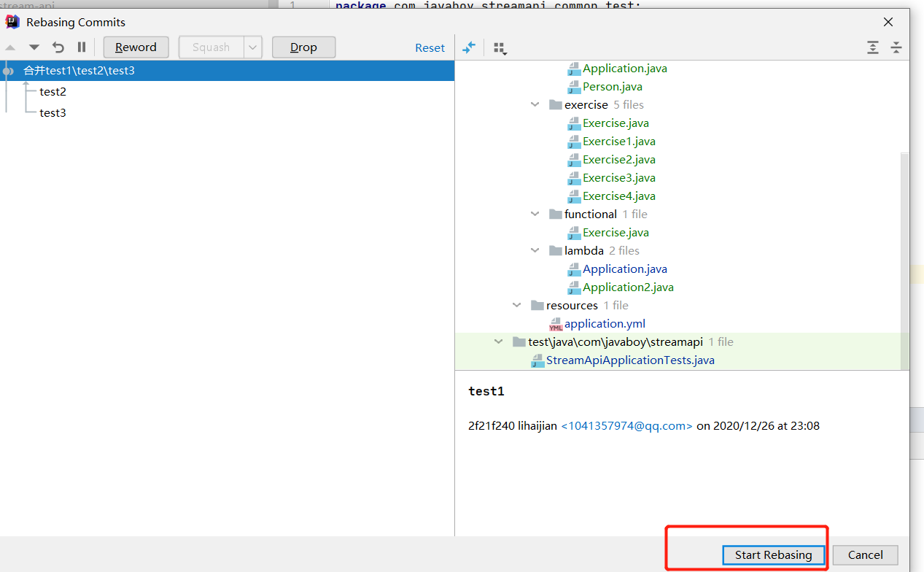Click the exercise folder icon

pos(556,104)
